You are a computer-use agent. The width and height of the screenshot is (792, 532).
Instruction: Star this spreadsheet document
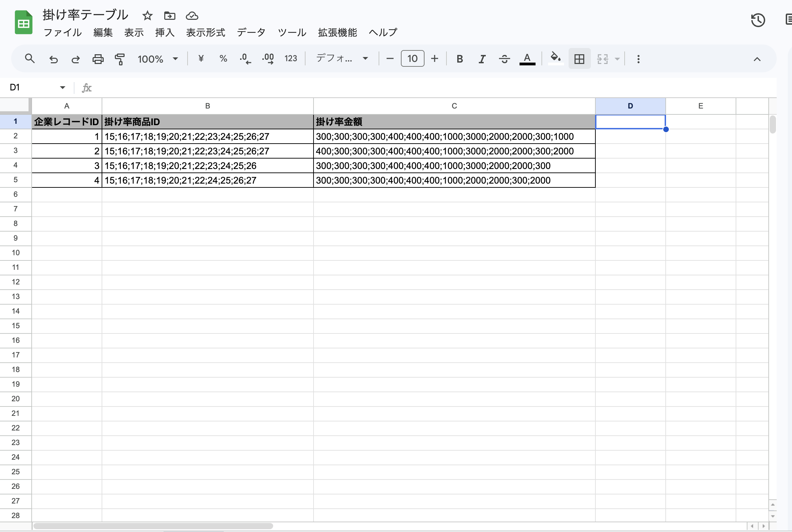(x=147, y=16)
